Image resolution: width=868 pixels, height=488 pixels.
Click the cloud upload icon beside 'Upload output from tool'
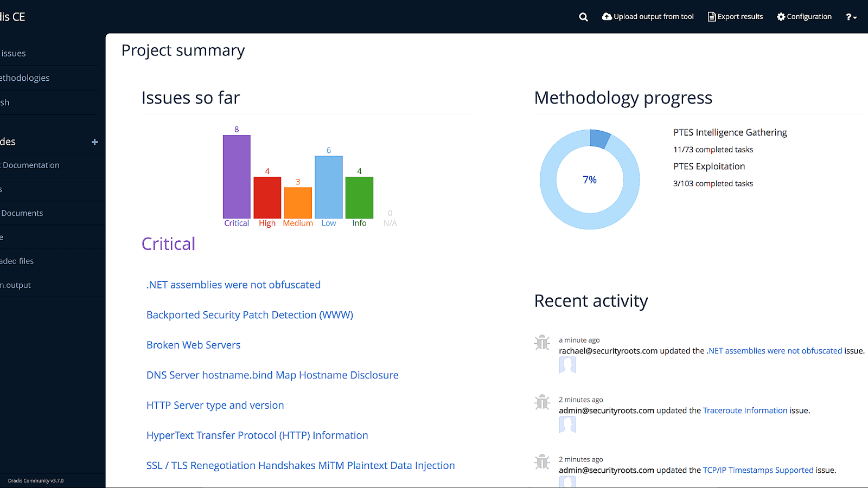point(607,16)
